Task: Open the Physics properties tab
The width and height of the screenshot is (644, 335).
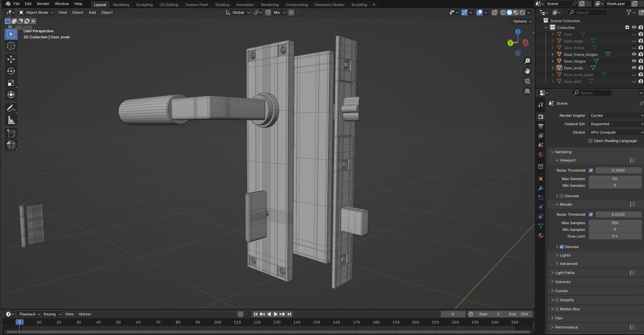Action: tap(541, 207)
